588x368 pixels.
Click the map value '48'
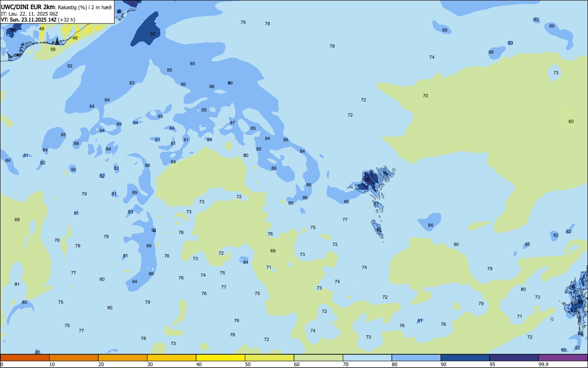pyautogui.click(x=75, y=38)
